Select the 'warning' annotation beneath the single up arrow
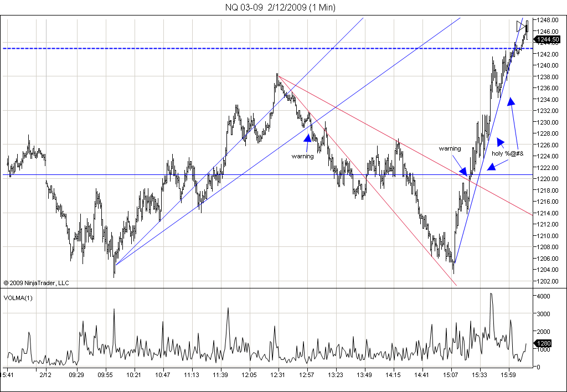The width and height of the screenshot is (567, 392). (303, 156)
